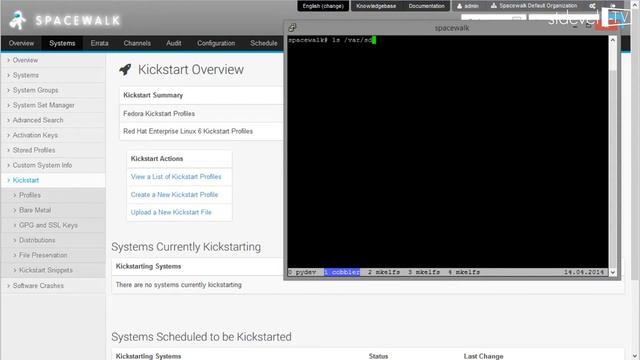Click Spacewalk Default Organization link
Screen dimensions: 640x360
point(538,6)
